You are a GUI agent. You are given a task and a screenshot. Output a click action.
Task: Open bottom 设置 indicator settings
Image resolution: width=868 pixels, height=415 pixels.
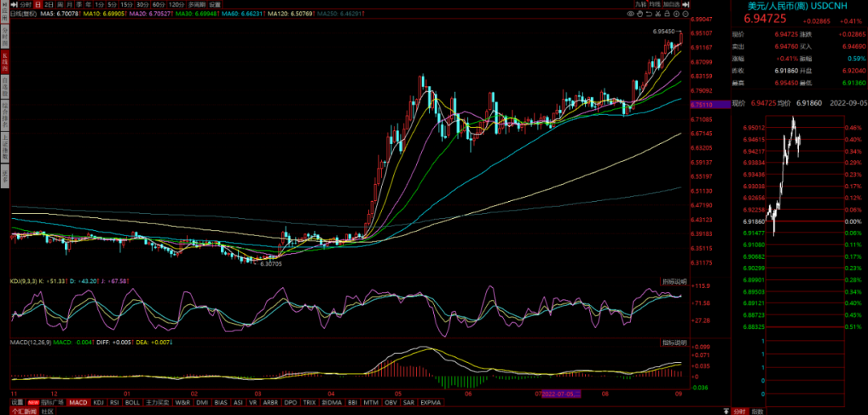18,402
